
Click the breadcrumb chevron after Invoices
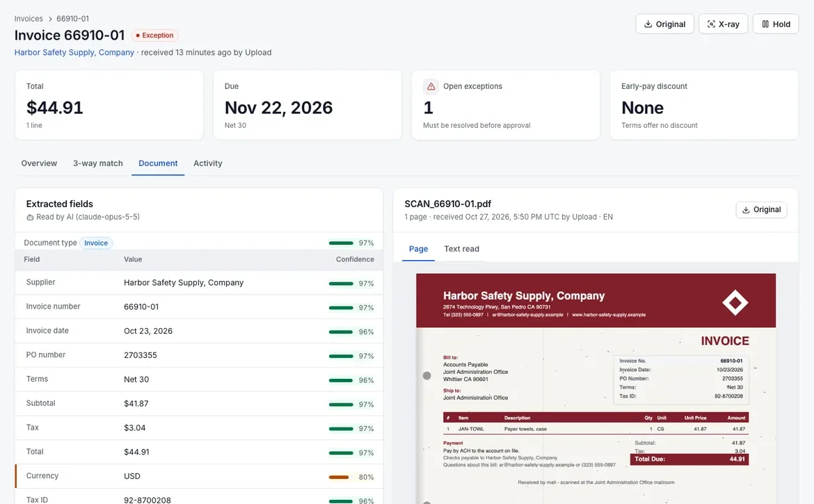[50, 19]
